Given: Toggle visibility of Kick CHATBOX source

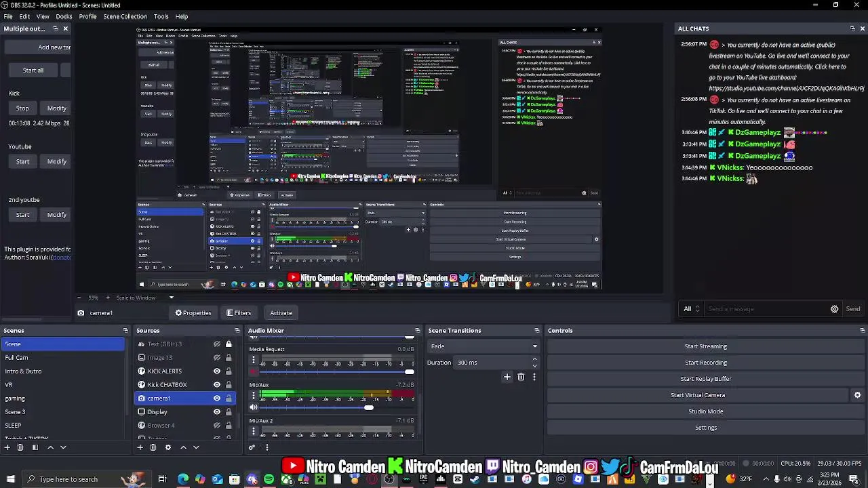Looking at the screenshot, I should coord(217,385).
